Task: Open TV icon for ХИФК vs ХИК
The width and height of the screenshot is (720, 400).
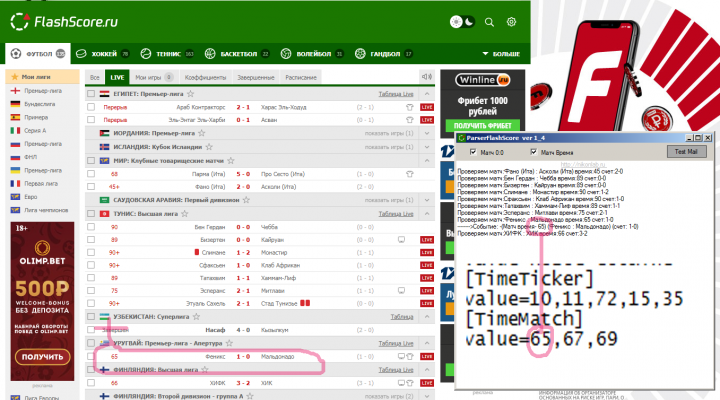Action: point(401,383)
